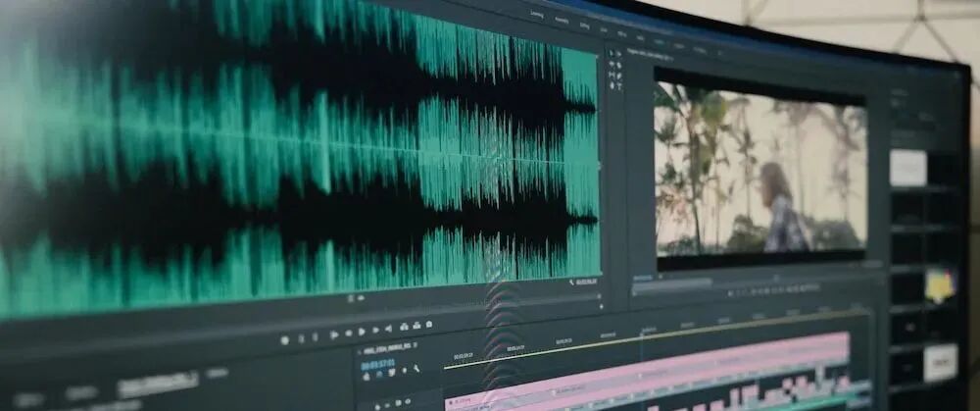
Task: Toggle the eye icon on top video track
Action: (x=408, y=401)
